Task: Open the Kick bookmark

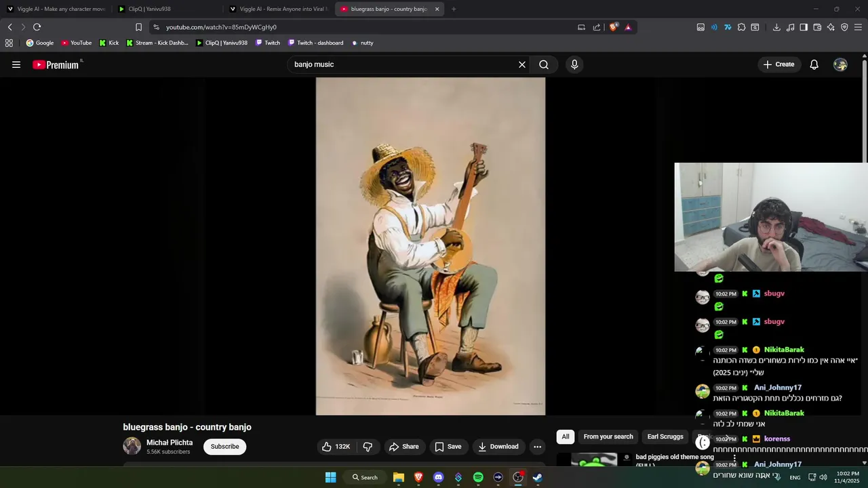Action: click(x=108, y=43)
